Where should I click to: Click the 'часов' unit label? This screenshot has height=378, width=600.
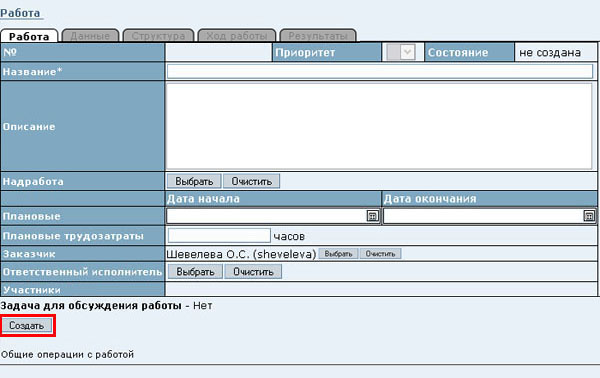[289, 236]
